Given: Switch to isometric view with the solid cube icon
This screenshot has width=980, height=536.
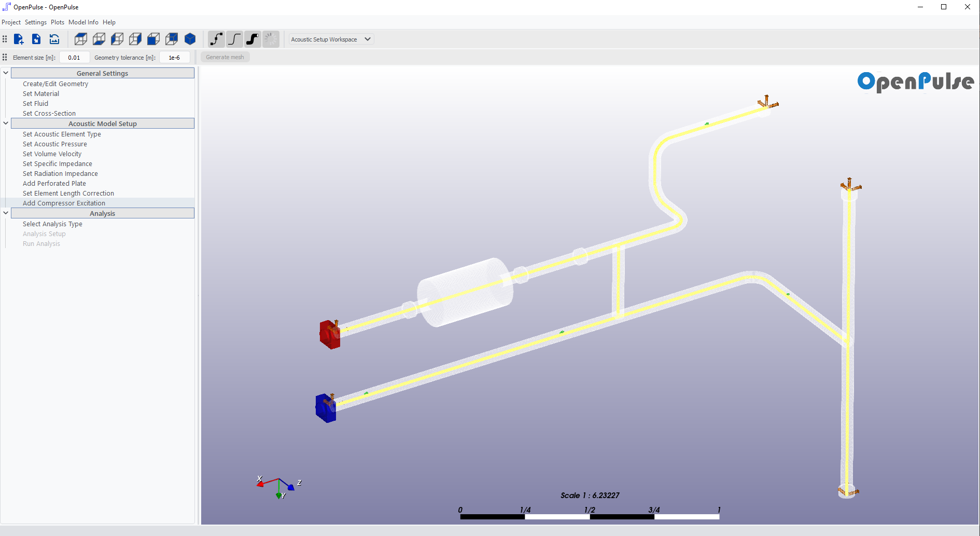Looking at the screenshot, I should tap(190, 39).
